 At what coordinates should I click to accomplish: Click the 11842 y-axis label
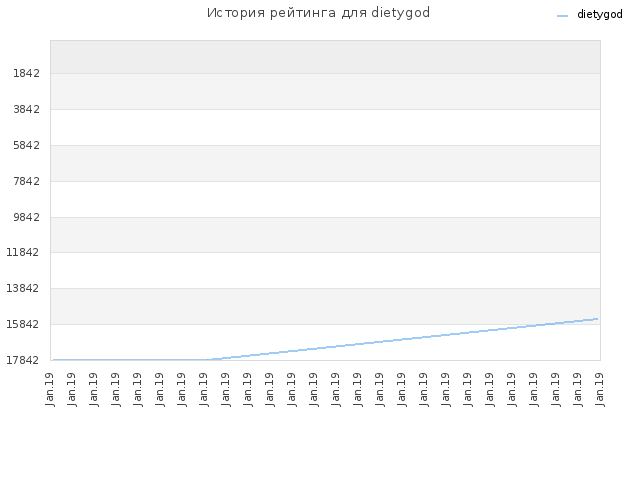[23, 252]
